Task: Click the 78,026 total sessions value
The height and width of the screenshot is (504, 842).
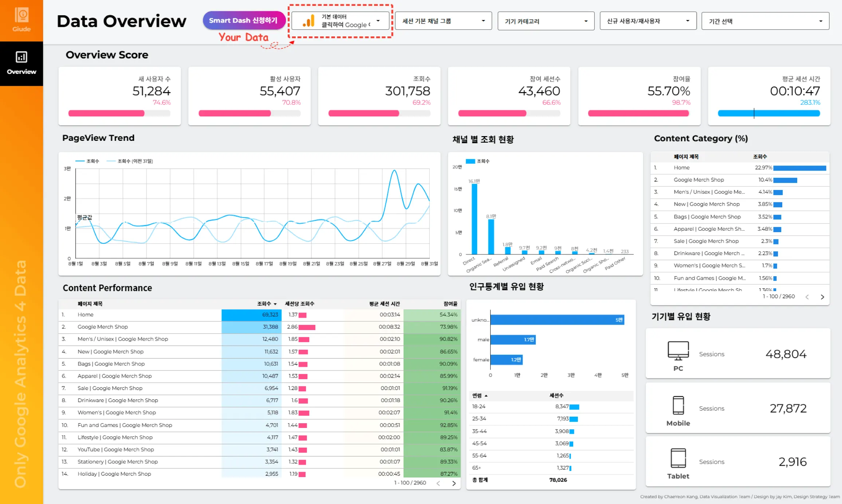Action: 558,480
